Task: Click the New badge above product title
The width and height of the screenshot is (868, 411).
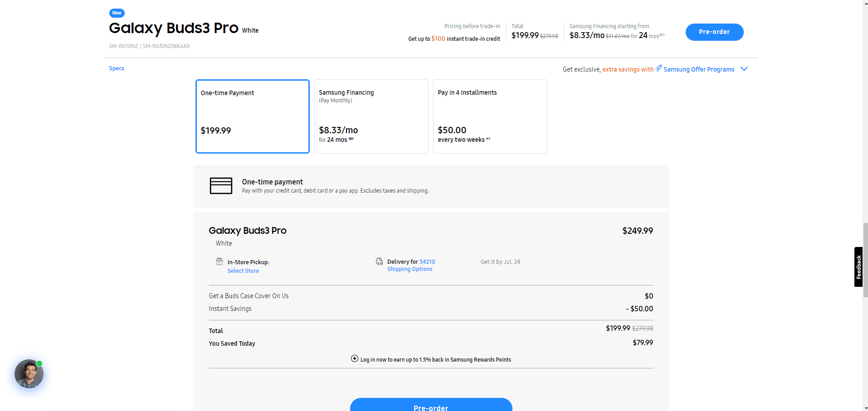Action: pyautogui.click(x=117, y=13)
